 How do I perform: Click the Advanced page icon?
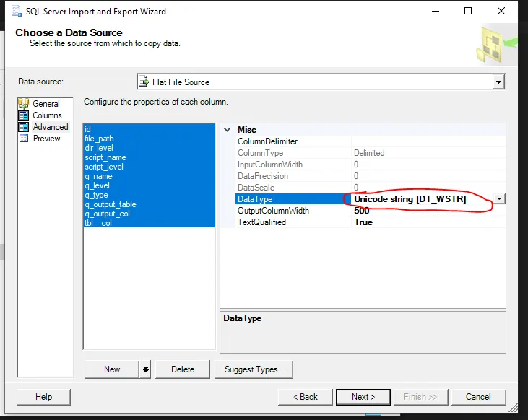point(24,127)
